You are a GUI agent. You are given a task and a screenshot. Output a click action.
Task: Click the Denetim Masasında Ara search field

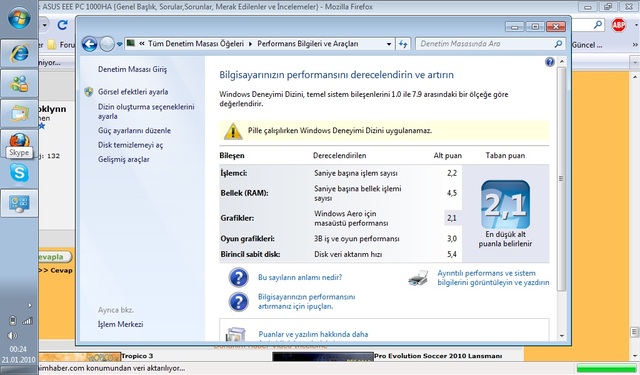[x=485, y=44]
